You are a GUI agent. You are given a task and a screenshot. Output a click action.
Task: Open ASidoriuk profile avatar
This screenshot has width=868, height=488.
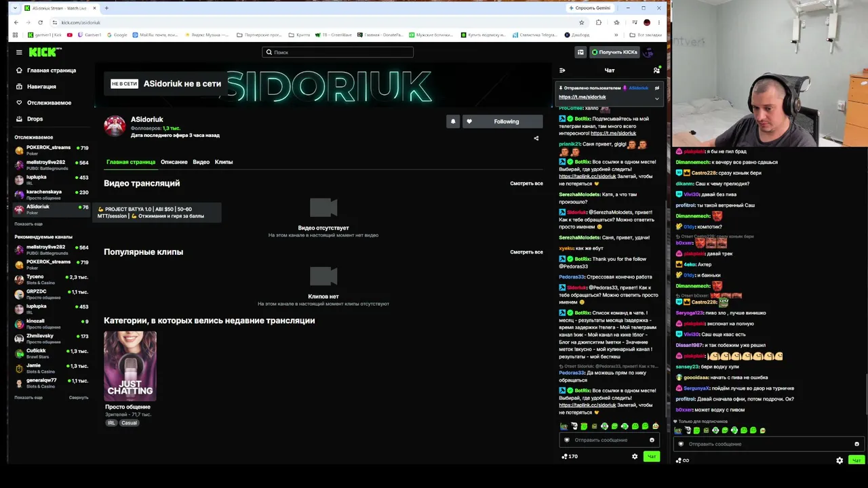click(x=115, y=126)
